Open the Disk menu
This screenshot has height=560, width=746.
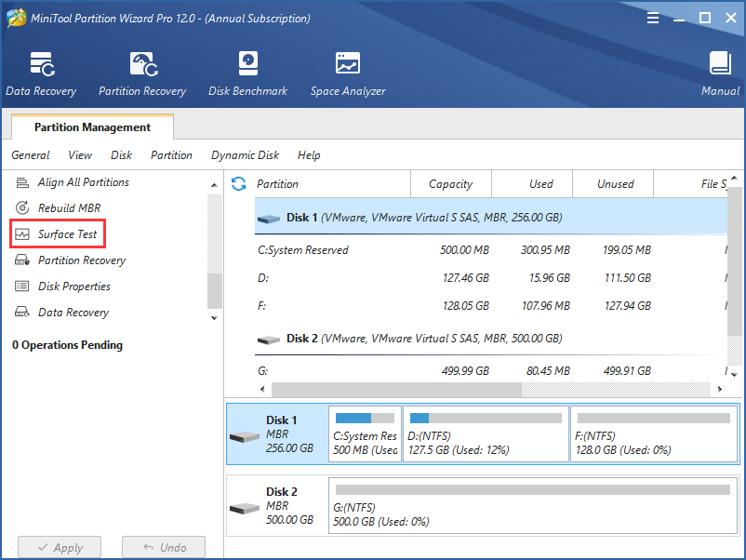tap(121, 155)
